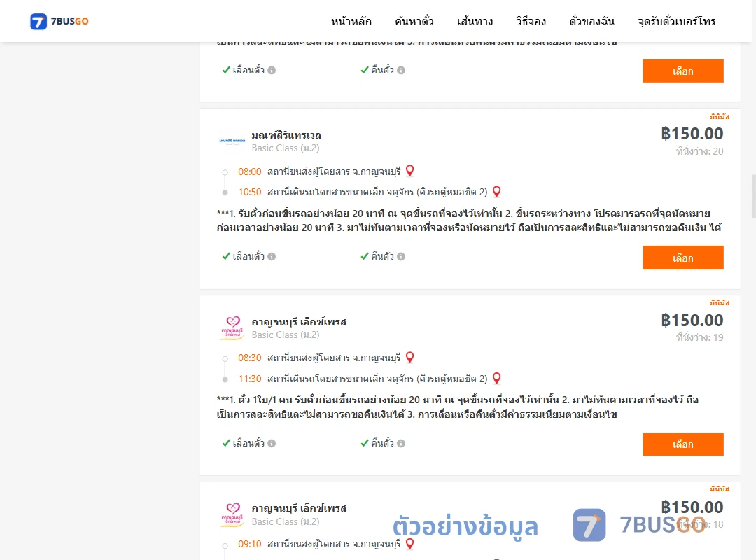Screen dimensions: 756x560
Task: Open map pin for 10:50 arrival station
Action: 496,192
